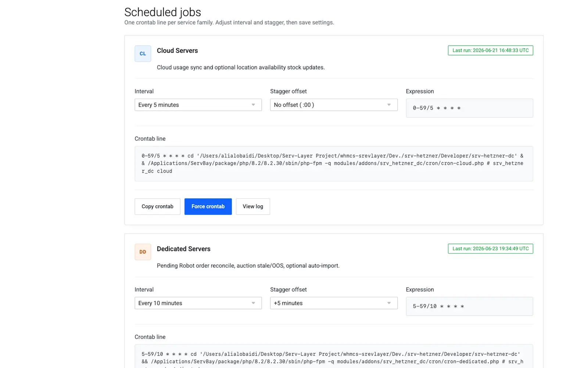
Task: Click the Cloud Servers crontab line text box
Action: tap(334, 164)
